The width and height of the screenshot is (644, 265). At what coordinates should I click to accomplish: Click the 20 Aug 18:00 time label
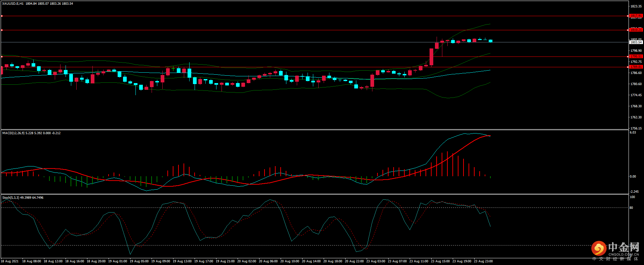333,261
